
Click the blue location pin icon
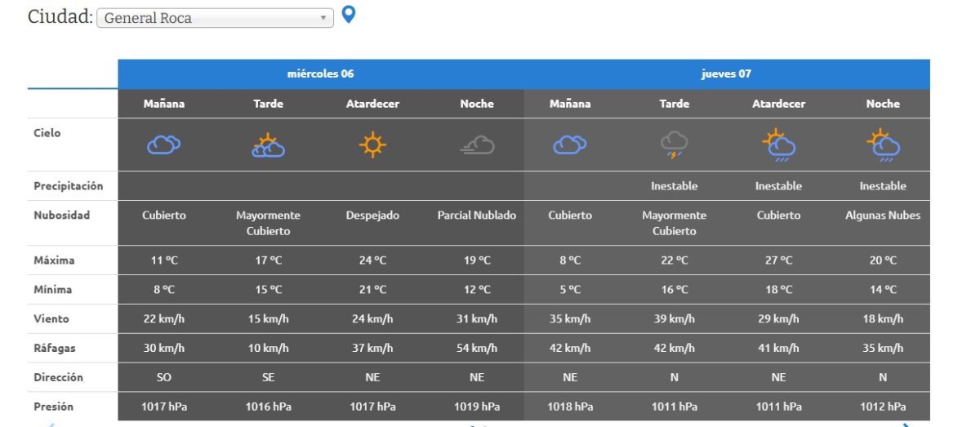[349, 15]
